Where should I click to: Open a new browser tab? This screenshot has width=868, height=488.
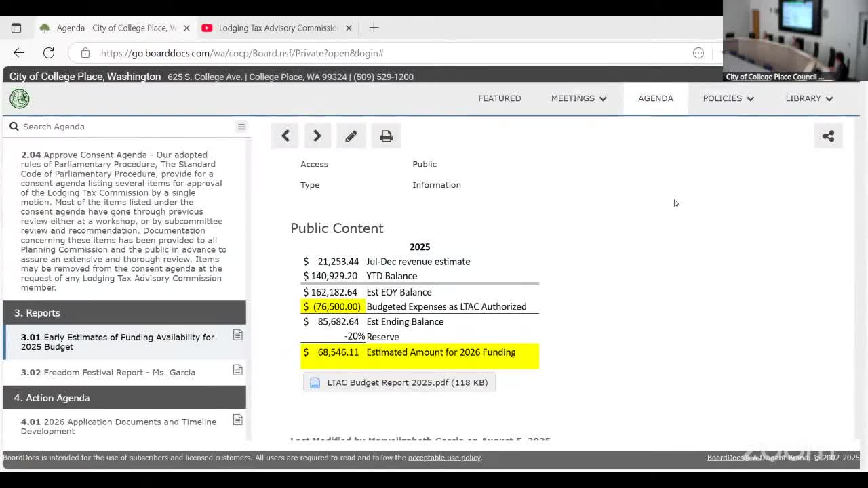tap(374, 28)
